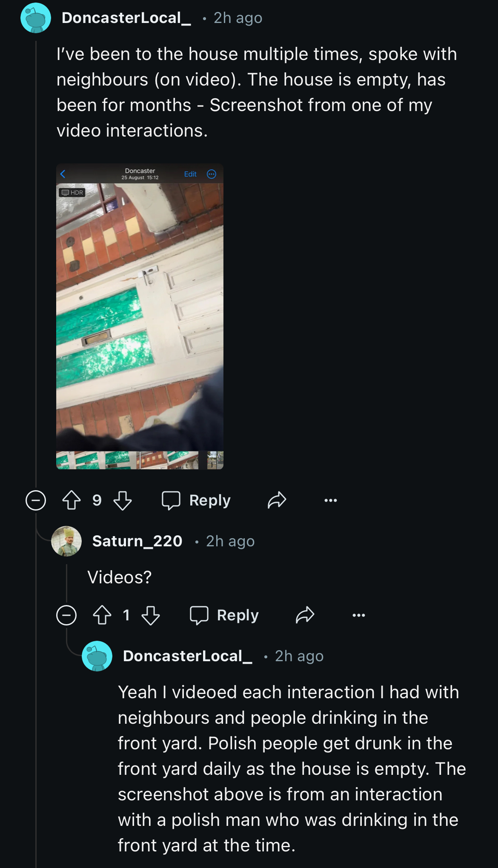Reply to DoncasterLocal_'s first comment
This screenshot has height=868, width=498.
pyautogui.click(x=196, y=500)
